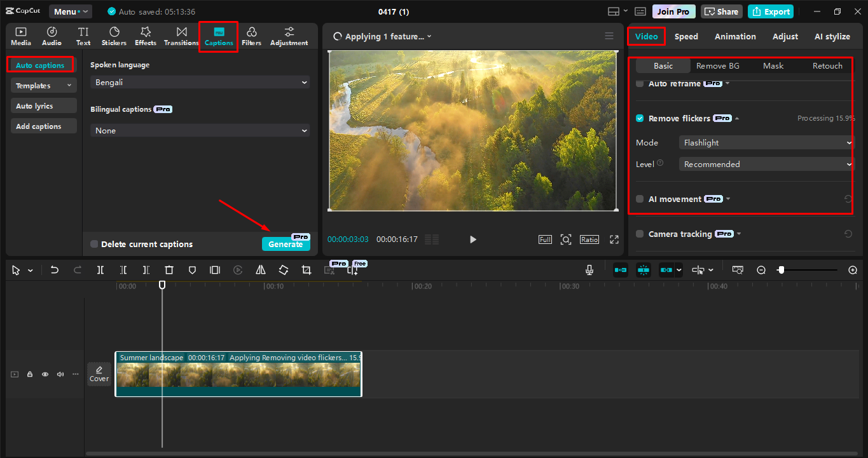
Task: Select the Split tool in the timeline toolbar
Action: pos(100,269)
